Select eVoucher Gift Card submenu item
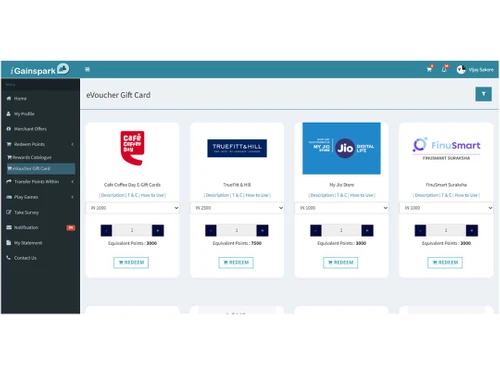 point(41,169)
